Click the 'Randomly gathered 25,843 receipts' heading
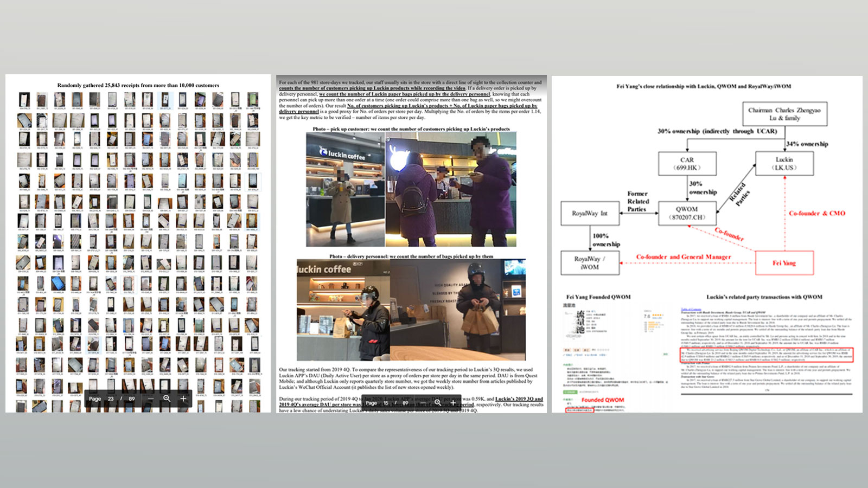Image resolution: width=868 pixels, height=488 pixels. tap(138, 85)
